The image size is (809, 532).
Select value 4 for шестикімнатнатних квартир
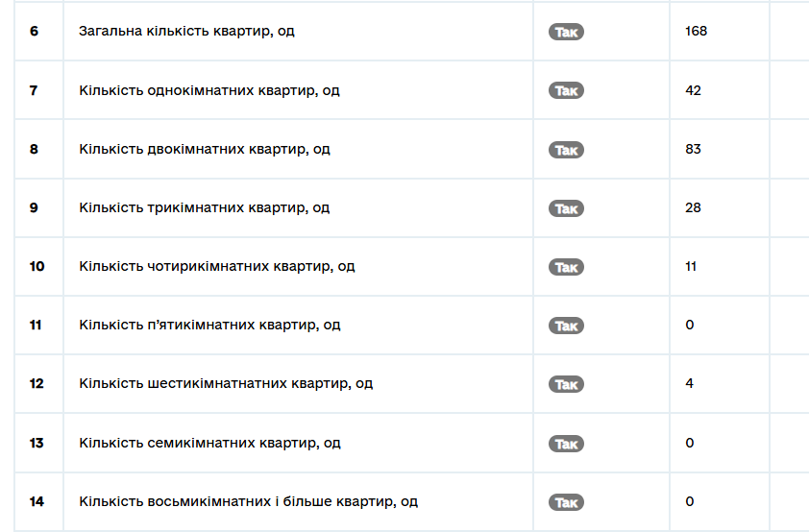[689, 383]
